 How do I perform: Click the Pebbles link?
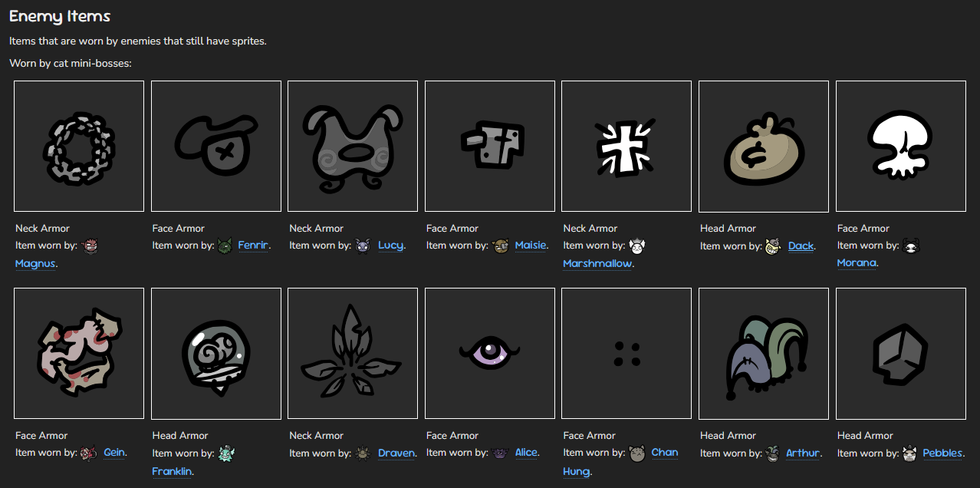(942, 453)
